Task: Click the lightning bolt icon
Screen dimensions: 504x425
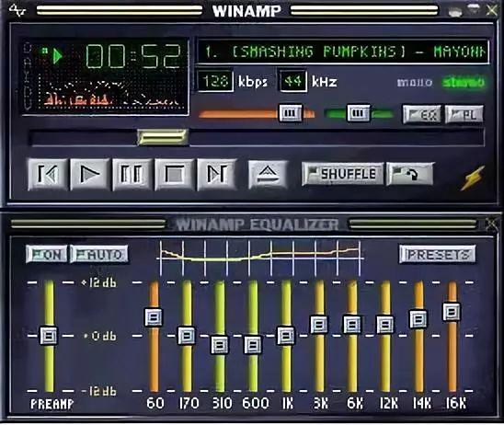Action: (473, 178)
